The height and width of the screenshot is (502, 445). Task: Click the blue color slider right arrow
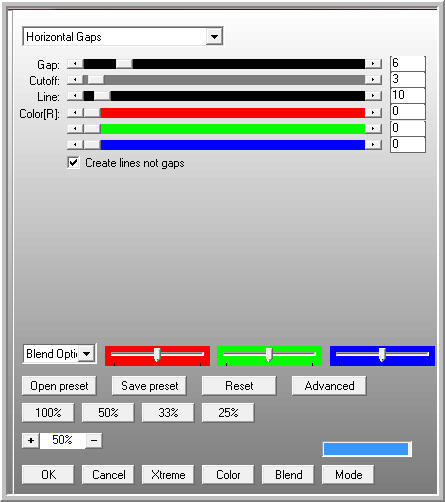pyautogui.click(x=373, y=145)
